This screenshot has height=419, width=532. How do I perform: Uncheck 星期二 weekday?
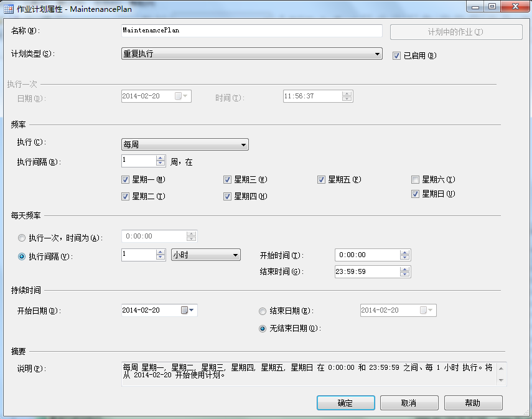[125, 196]
